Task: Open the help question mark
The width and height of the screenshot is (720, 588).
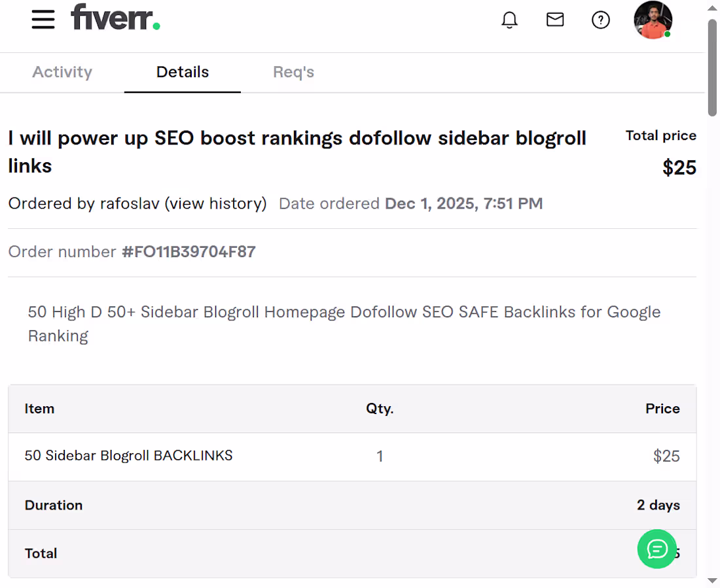Action: click(601, 20)
